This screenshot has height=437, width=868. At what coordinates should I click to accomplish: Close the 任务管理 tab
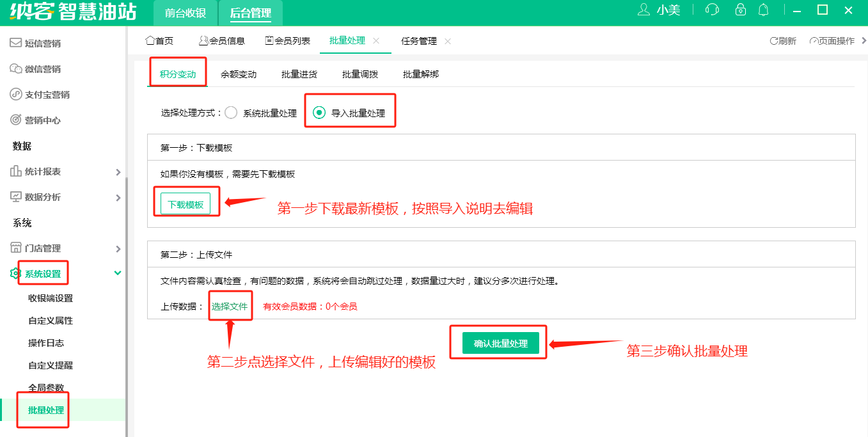pos(448,41)
